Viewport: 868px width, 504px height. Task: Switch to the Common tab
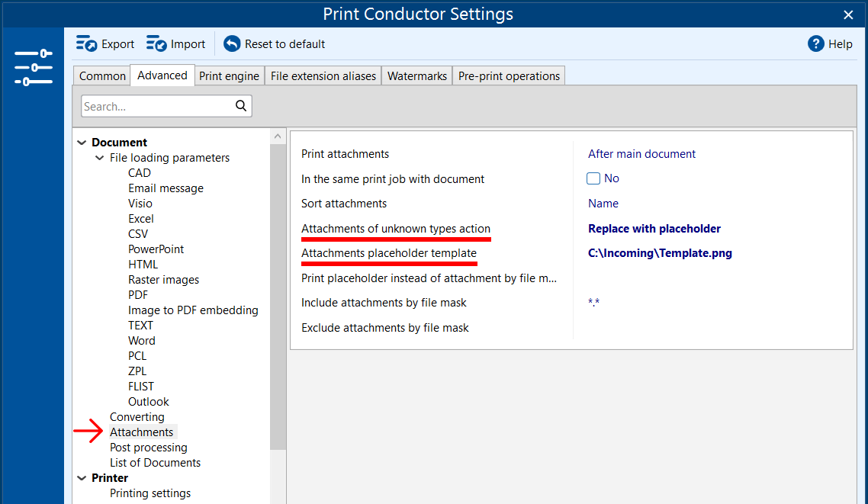(x=102, y=76)
